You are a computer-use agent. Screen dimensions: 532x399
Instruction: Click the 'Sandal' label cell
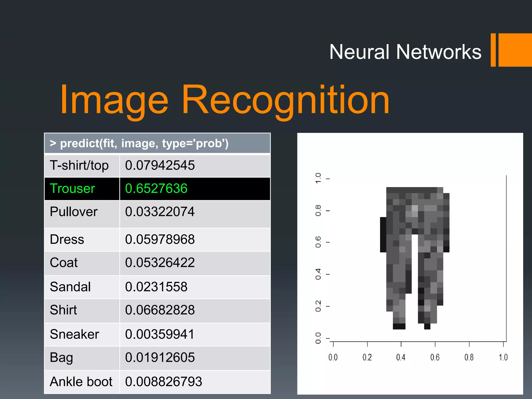(x=82, y=287)
